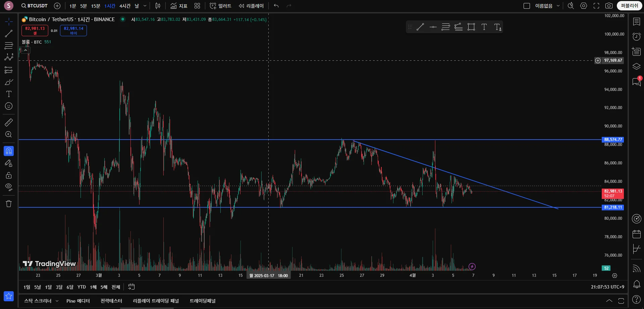The width and height of the screenshot is (644, 309).
Task: Select the trend line tool in left sidebar
Action: [9, 34]
